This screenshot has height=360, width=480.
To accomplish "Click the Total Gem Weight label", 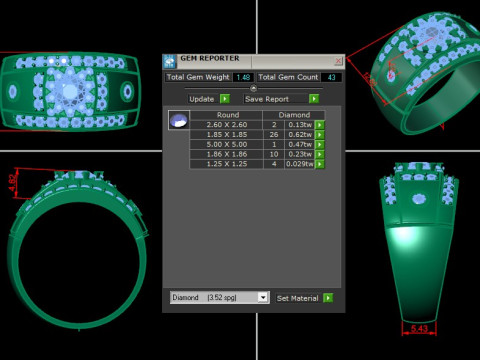I will coord(198,77).
